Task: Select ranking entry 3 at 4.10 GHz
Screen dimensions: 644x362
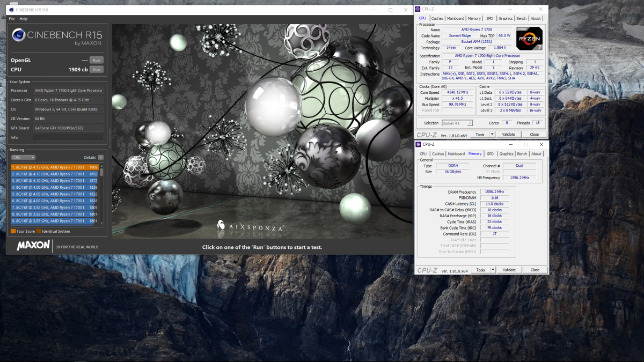Action: point(55,181)
